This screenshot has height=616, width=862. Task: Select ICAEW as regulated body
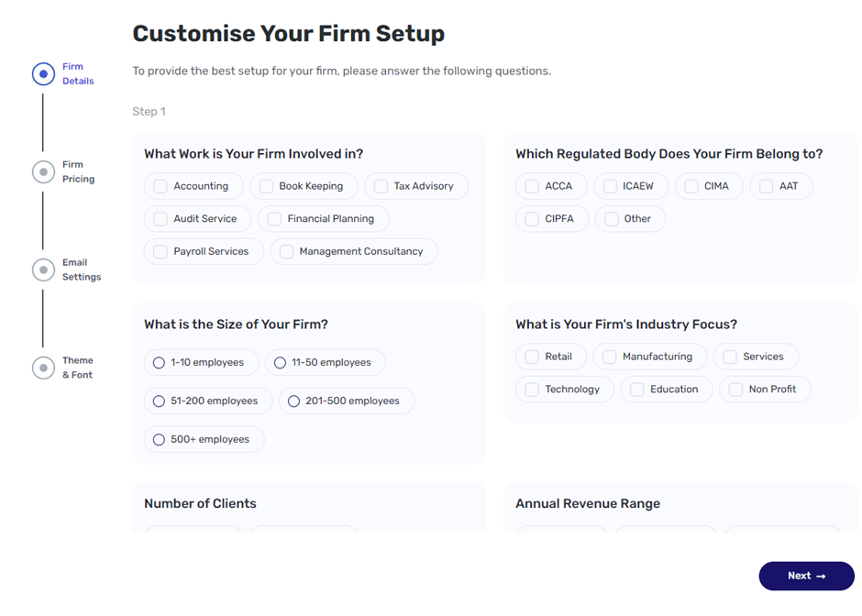pos(610,186)
